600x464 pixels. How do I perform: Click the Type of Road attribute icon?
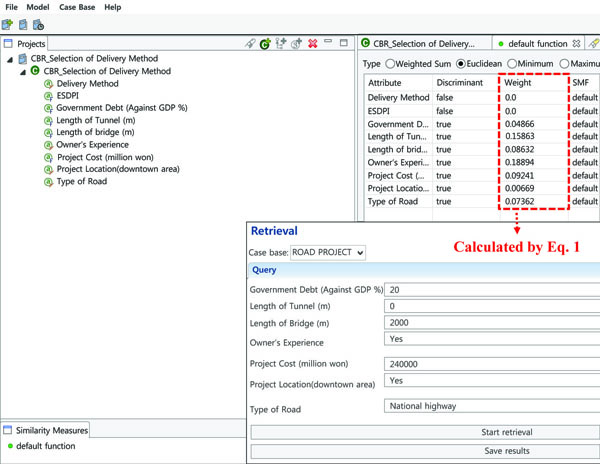point(48,182)
